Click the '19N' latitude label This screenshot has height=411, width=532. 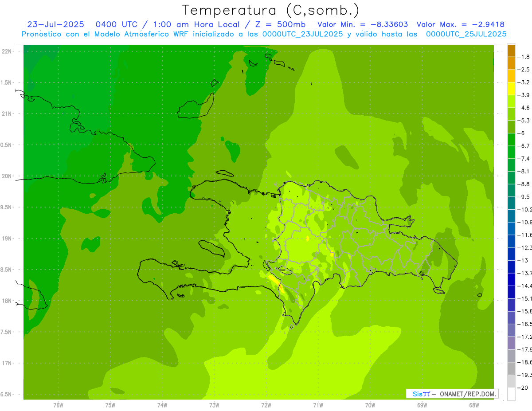(x=6, y=239)
